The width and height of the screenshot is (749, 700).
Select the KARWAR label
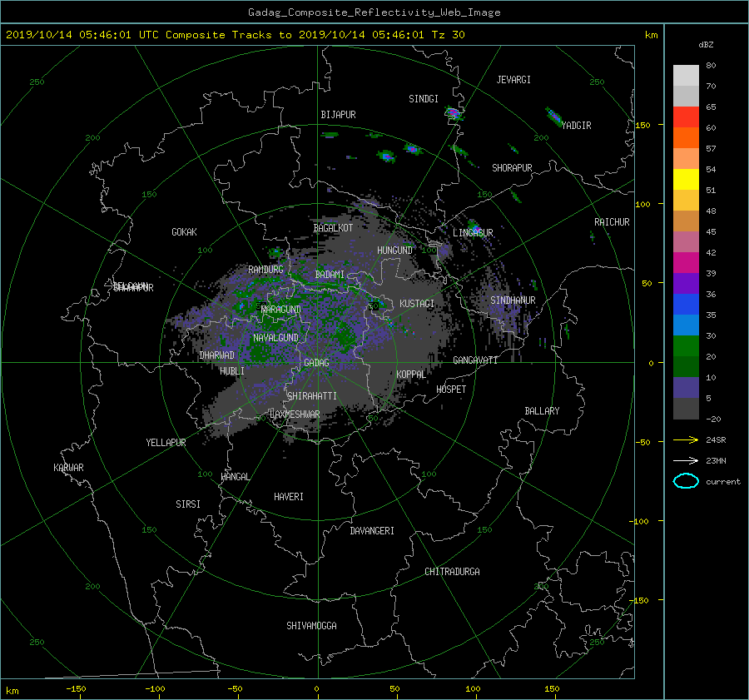click(68, 468)
